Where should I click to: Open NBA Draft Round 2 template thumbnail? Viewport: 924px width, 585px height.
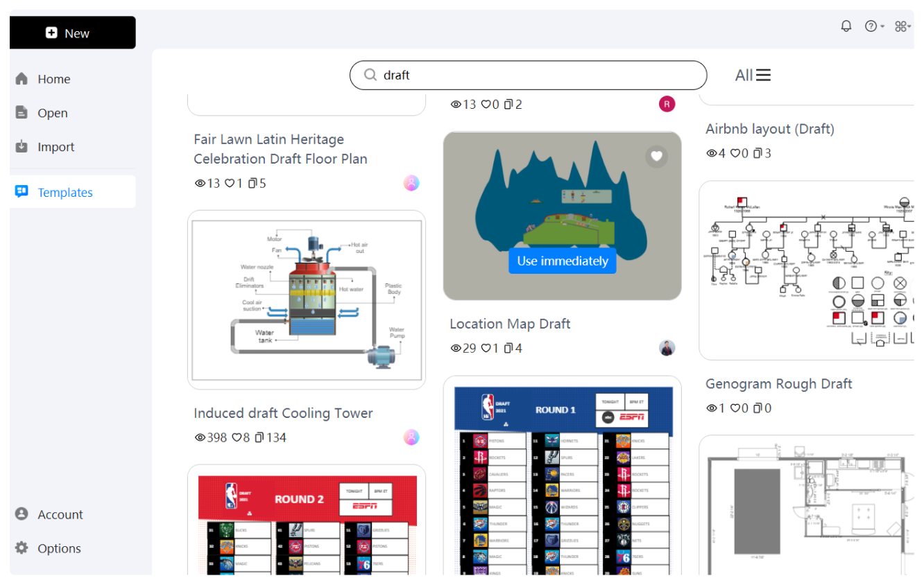tap(307, 520)
